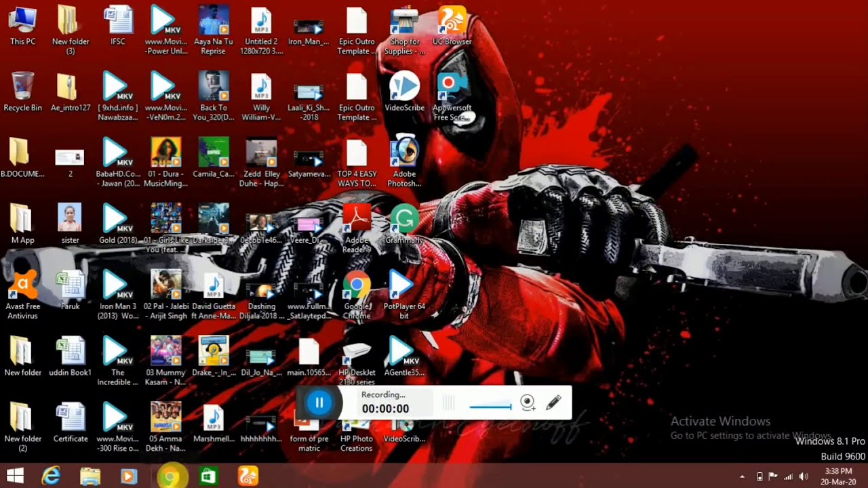Screen dimensions: 868x488
Task: Select the Recycle Bin icon
Action: (x=22, y=91)
